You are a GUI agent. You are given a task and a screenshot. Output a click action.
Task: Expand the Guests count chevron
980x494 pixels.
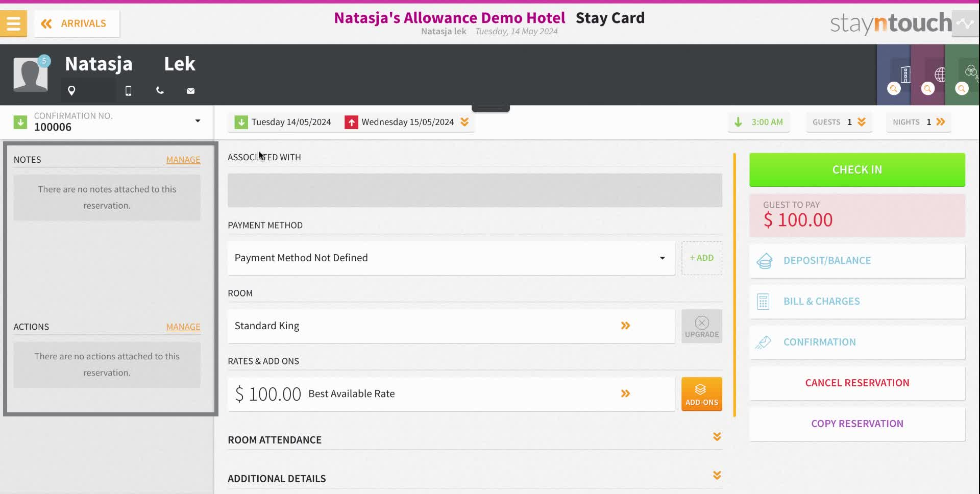click(862, 122)
